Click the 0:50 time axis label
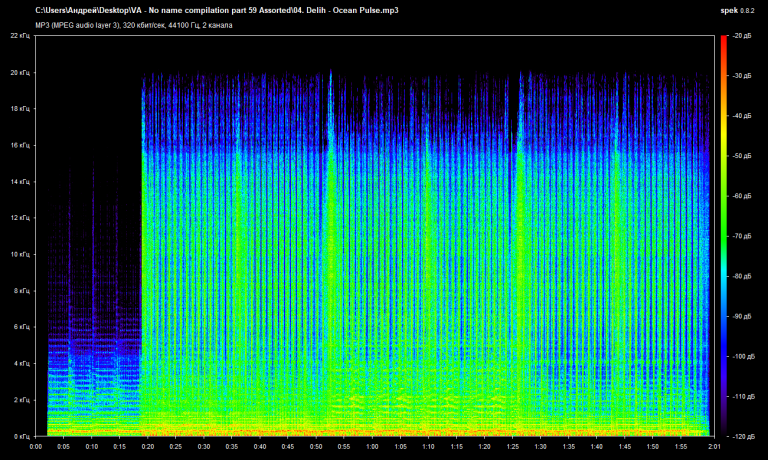This screenshot has height=460, width=768. click(x=316, y=447)
